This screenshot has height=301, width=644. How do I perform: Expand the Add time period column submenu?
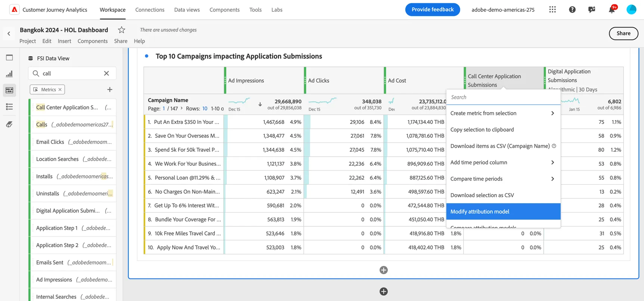(x=552, y=162)
